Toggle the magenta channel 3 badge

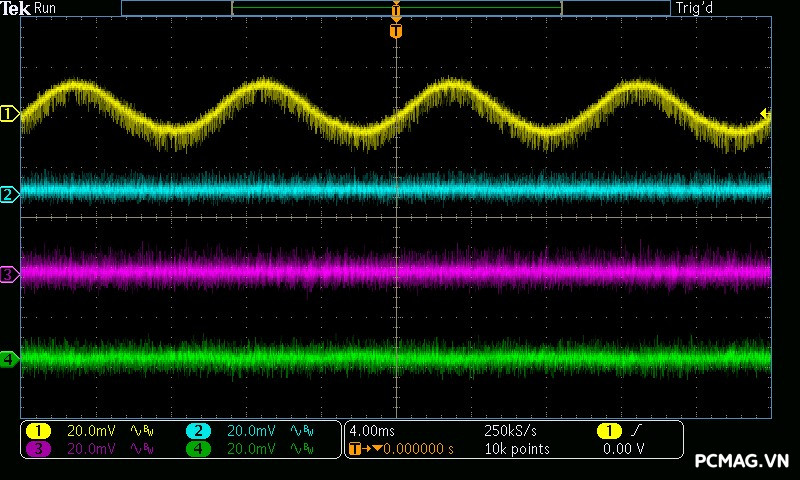click(x=38, y=449)
